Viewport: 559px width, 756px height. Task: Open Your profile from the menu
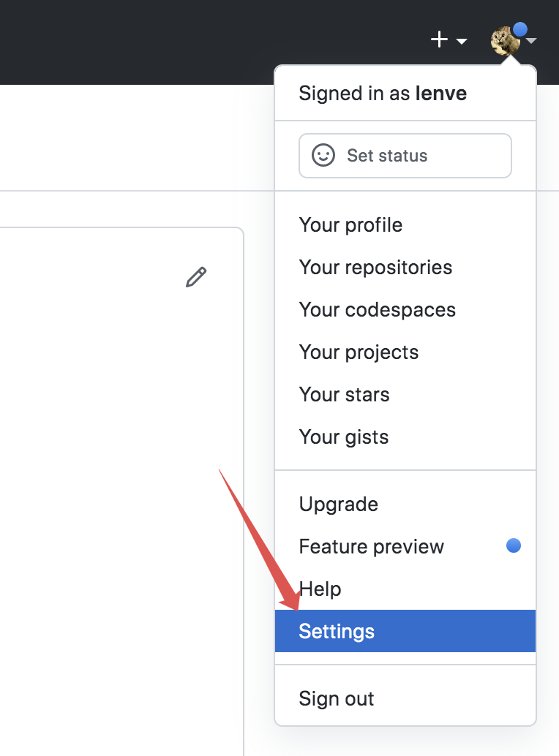tap(350, 225)
